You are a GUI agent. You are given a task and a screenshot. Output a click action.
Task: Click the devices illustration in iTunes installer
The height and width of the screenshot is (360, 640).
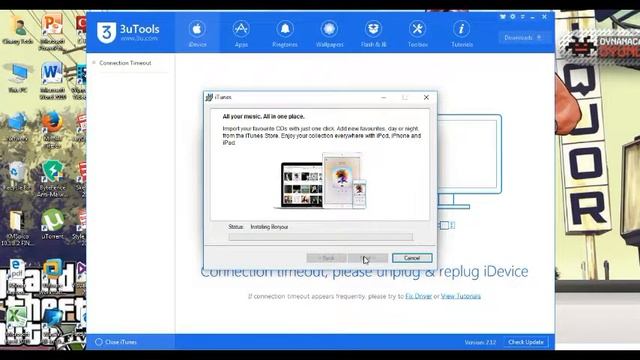[x=320, y=180]
